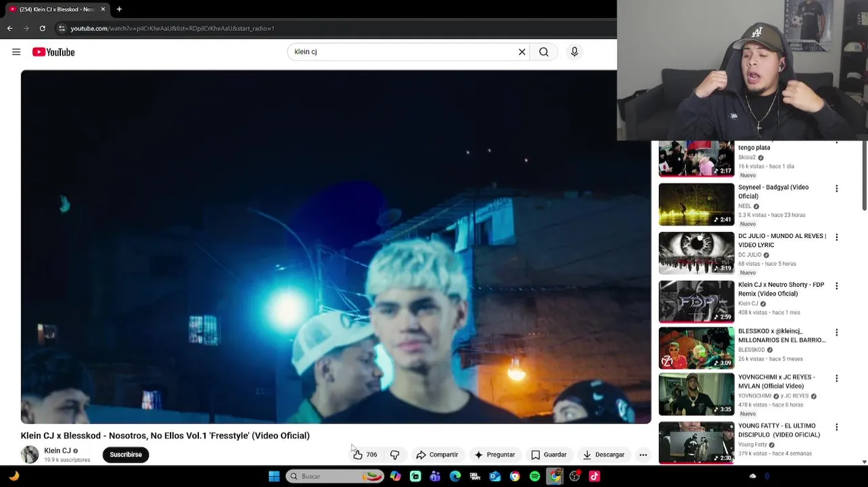Open TikTok from the taskbar
This screenshot has width=868, height=487.
click(x=594, y=476)
